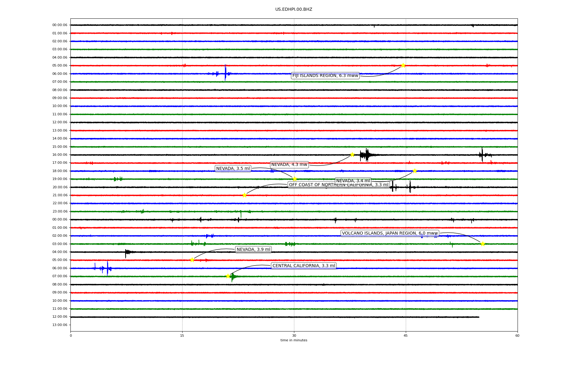The width and height of the screenshot is (588, 368).
Task: Click the Nevada 3.5 ml star marker
Action: point(295,179)
